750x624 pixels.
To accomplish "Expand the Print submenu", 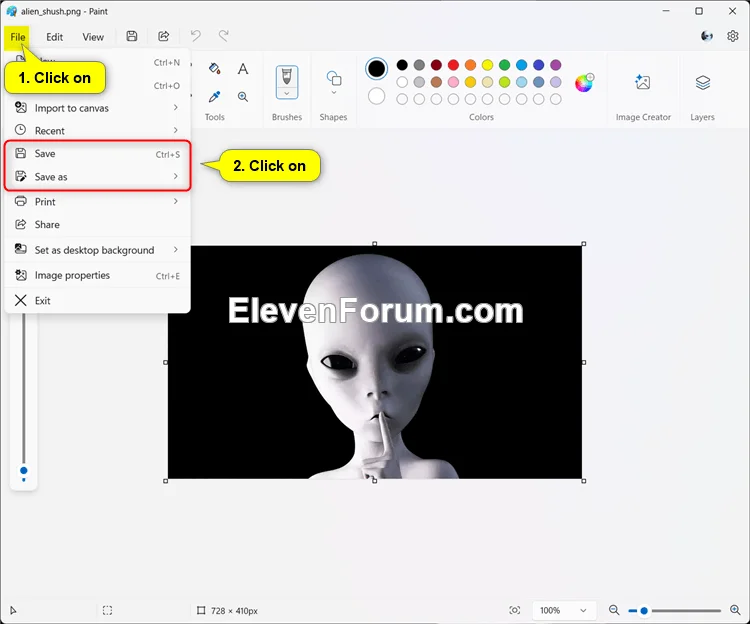I will 176,201.
